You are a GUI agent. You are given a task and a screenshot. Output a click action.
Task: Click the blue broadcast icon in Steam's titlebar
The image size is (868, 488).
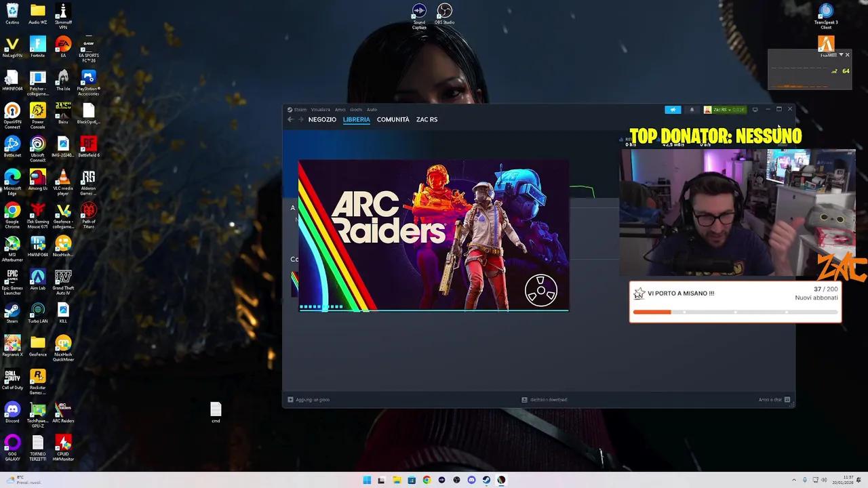pyautogui.click(x=673, y=109)
